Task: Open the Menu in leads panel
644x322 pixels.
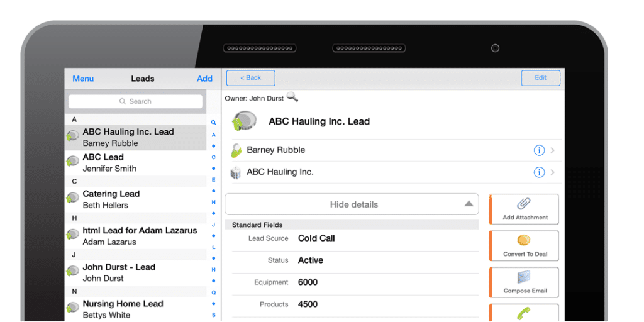Action: click(83, 79)
